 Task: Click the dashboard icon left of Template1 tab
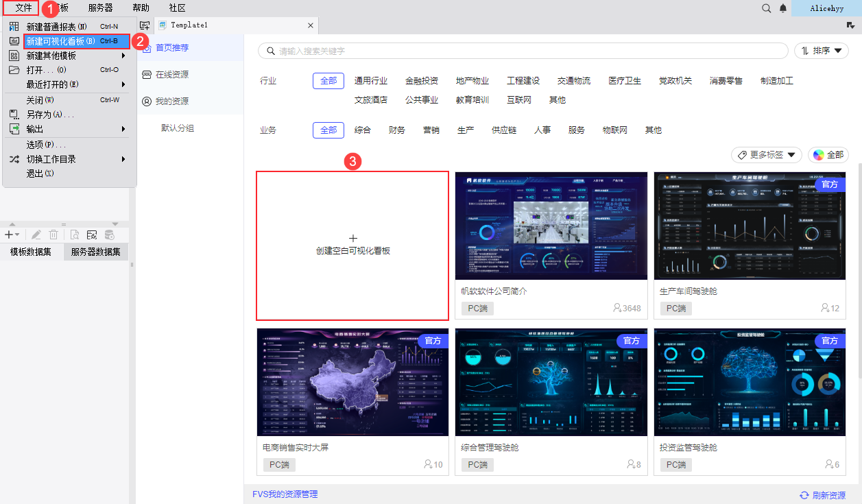pos(145,25)
